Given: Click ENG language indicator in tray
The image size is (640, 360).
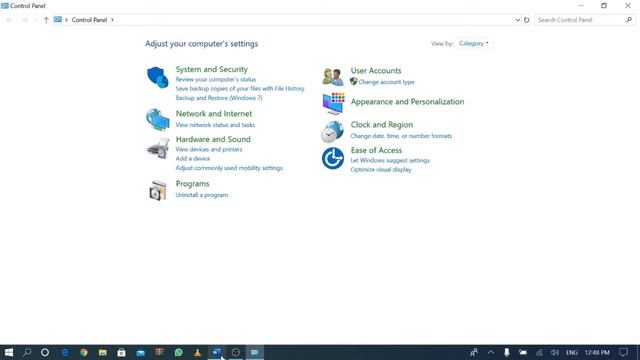Looking at the screenshot, I should 571,352.
